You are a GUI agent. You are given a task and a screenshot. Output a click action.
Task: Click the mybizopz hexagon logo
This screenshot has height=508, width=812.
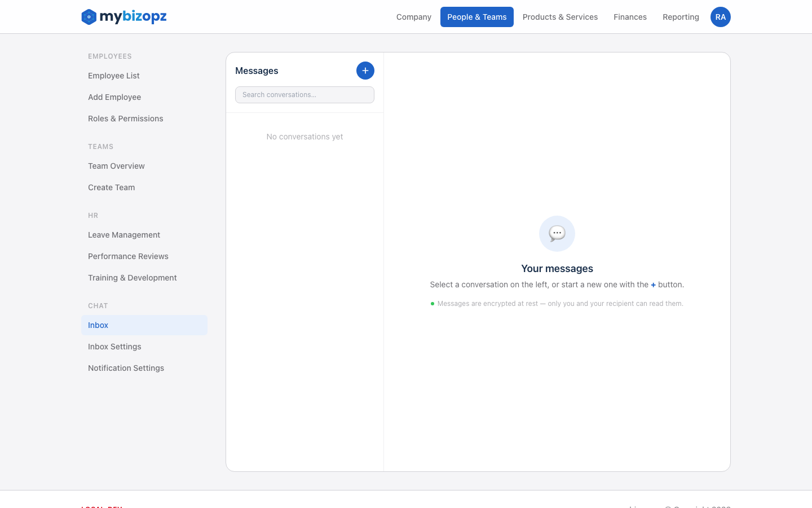pos(88,17)
